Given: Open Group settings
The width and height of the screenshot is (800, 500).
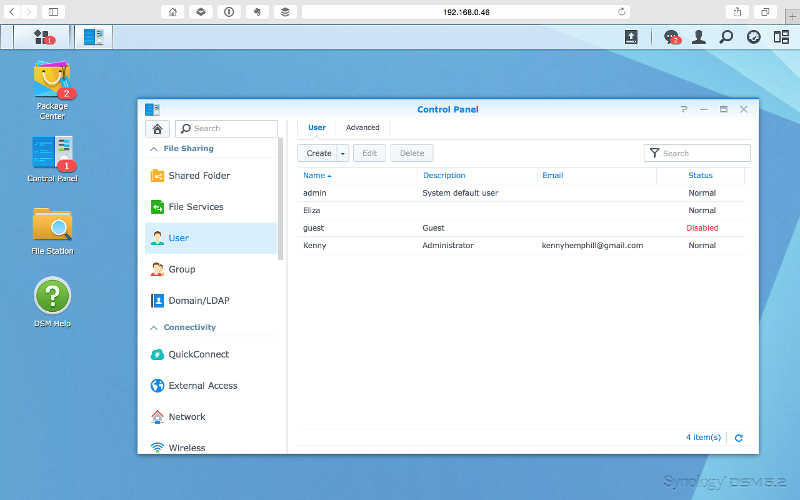Looking at the screenshot, I should [x=211, y=269].
